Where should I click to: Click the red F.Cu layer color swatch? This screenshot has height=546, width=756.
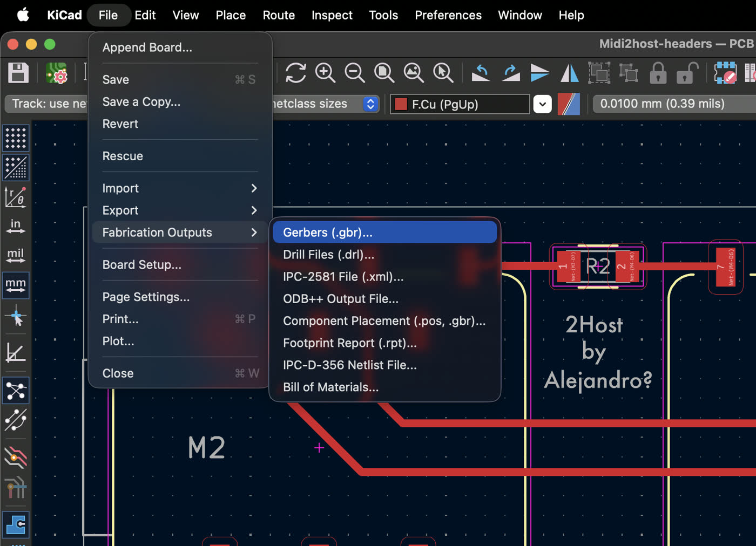[x=401, y=104]
